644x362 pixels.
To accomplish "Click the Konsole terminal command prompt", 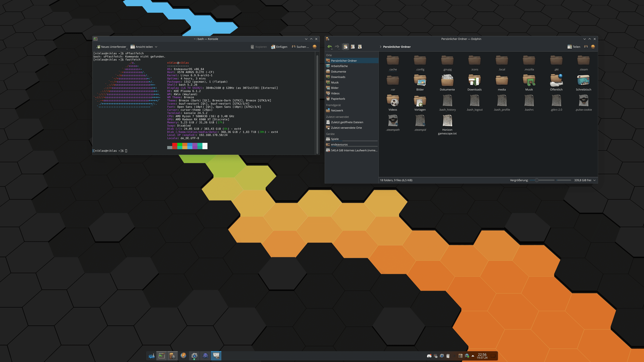I will [x=110, y=151].
